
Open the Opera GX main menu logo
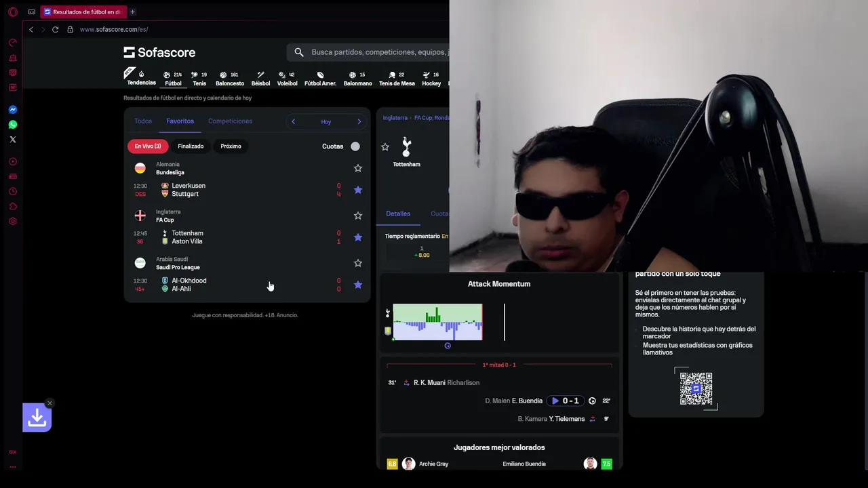click(x=13, y=12)
